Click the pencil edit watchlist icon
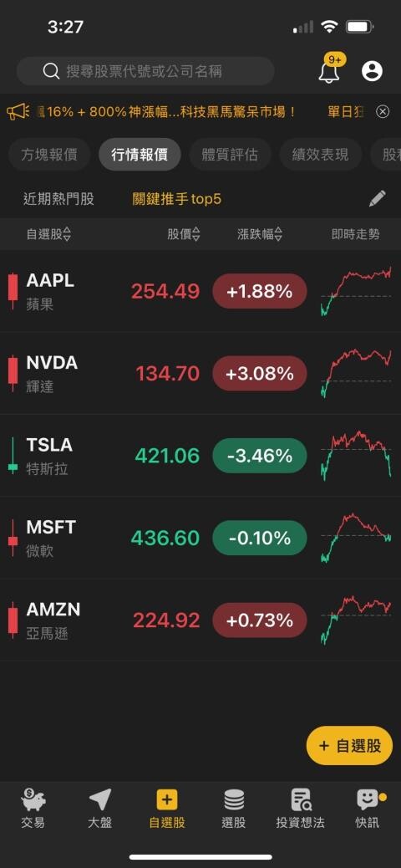The image size is (401, 868). (378, 199)
